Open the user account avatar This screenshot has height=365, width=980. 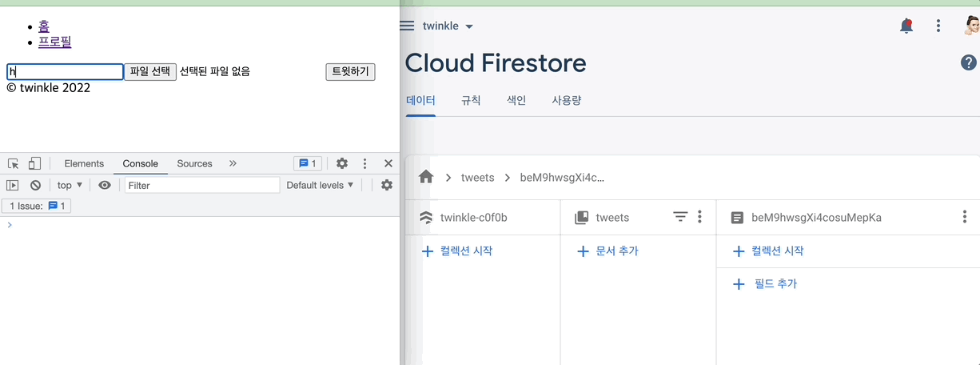point(972,26)
